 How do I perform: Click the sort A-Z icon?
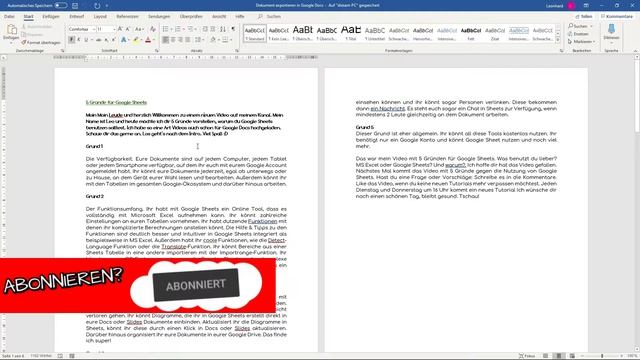(223, 29)
